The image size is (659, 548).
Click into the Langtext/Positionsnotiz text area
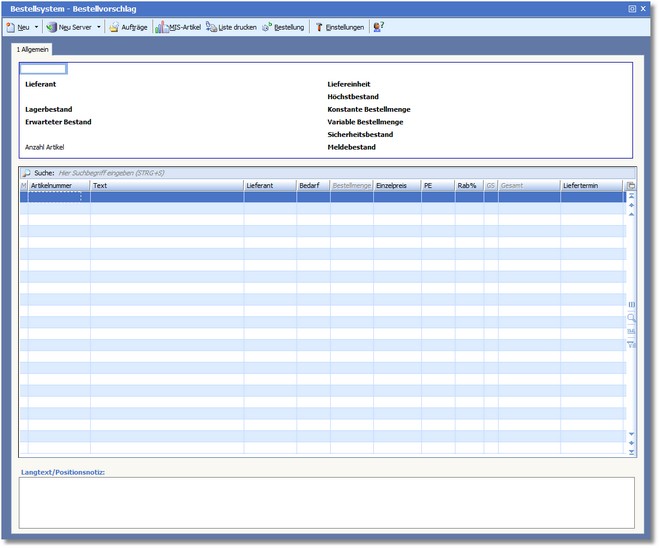(326, 502)
